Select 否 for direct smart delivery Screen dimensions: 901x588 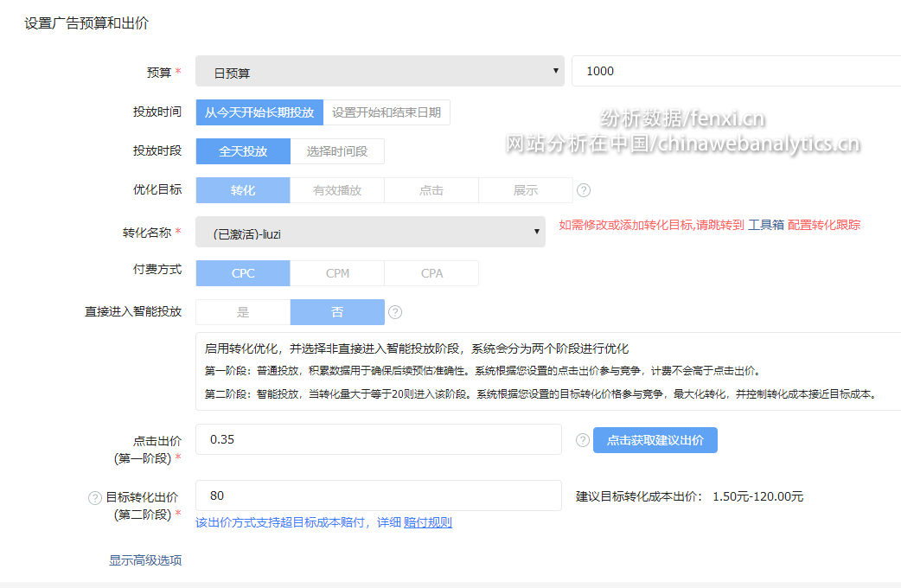(x=337, y=312)
